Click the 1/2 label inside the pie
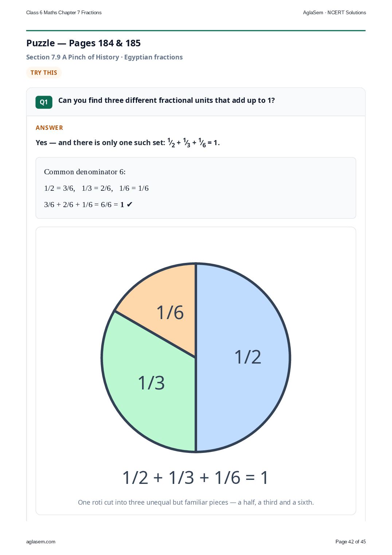Screen dimensions: 392x555 pyautogui.click(x=248, y=357)
